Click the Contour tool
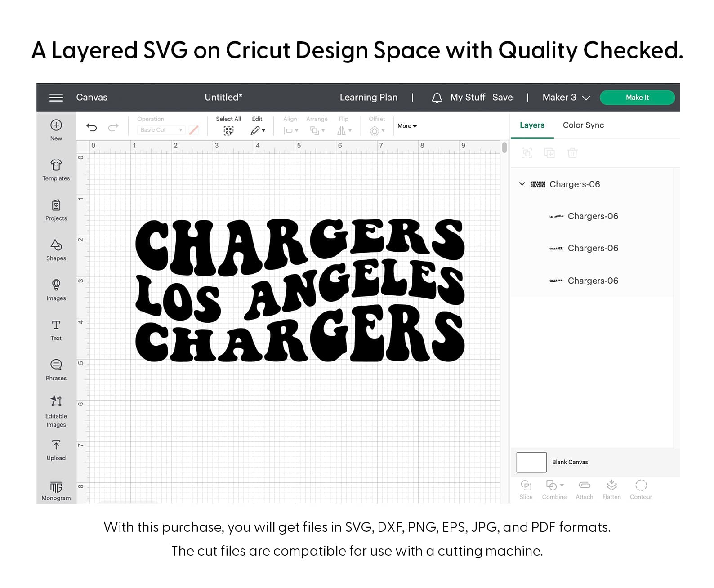 641,490
